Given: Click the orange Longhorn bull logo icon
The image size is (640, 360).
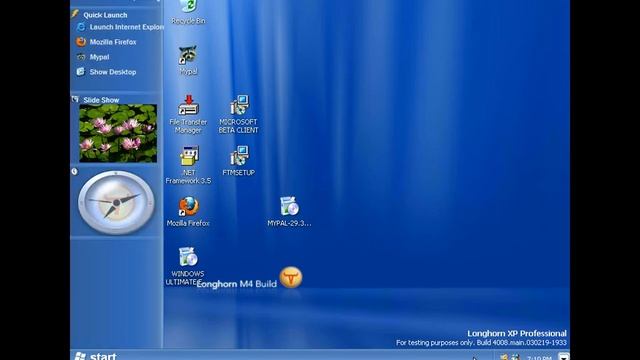Looking at the screenshot, I should coord(291,278).
